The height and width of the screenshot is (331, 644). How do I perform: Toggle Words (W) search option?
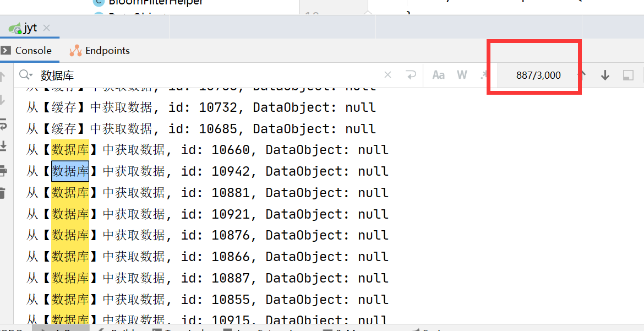462,75
